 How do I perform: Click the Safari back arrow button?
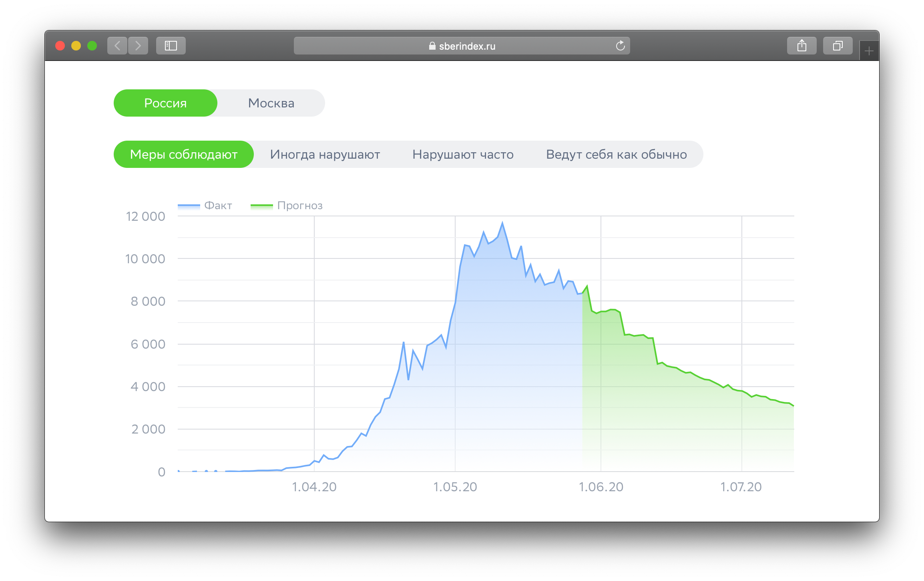tap(117, 46)
